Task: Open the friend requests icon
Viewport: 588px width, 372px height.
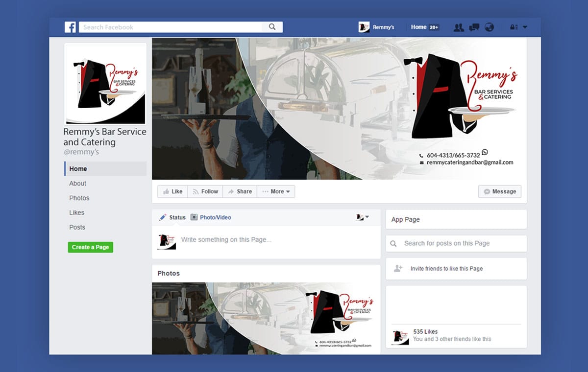Action: pos(459,27)
